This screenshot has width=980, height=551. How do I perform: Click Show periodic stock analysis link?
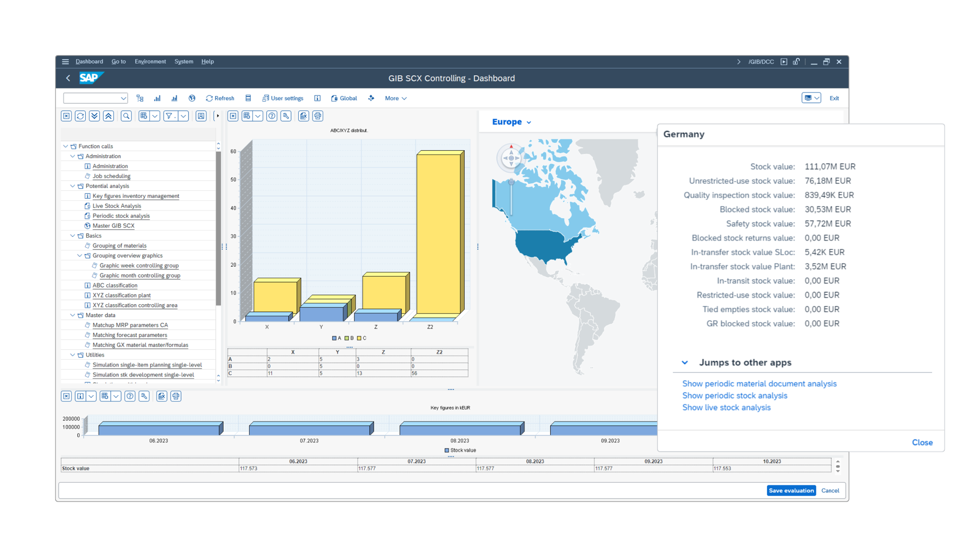click(x=735, y=395)
